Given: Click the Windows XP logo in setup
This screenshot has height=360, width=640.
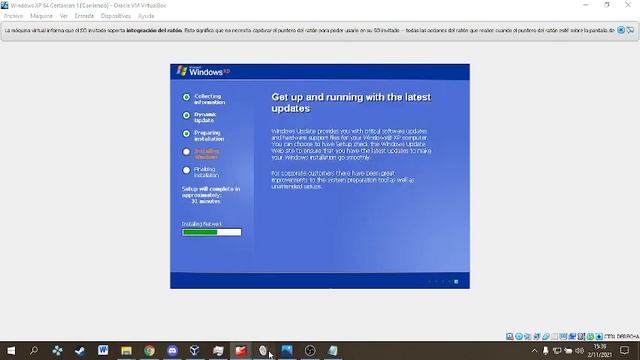Looking at the screenshot, I should 203,71.
